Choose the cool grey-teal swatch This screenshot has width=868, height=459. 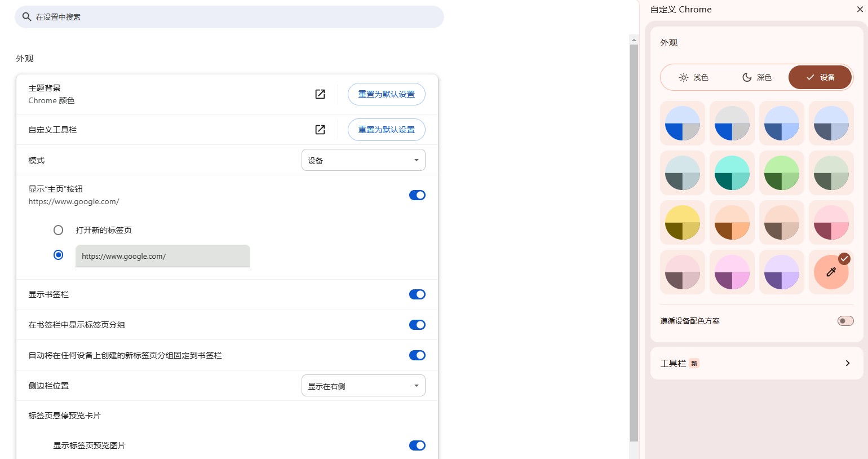coord(683,173)
